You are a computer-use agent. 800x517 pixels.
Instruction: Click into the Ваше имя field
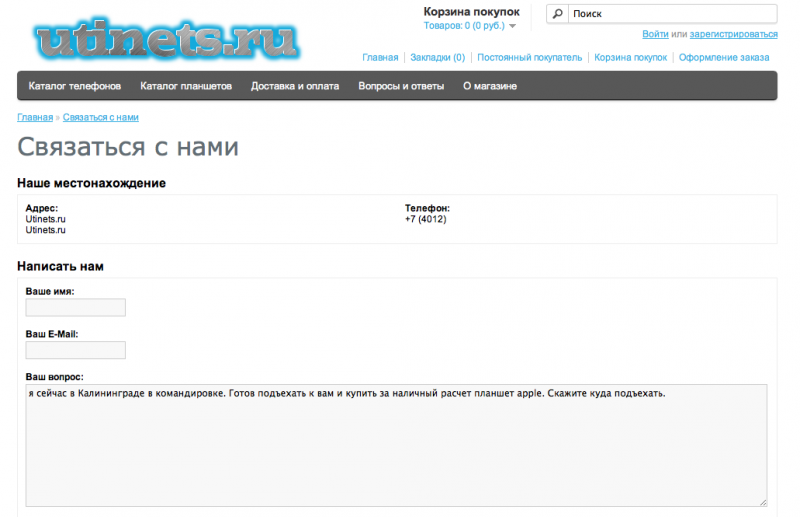pyautogui.click(x=76, y=307)
